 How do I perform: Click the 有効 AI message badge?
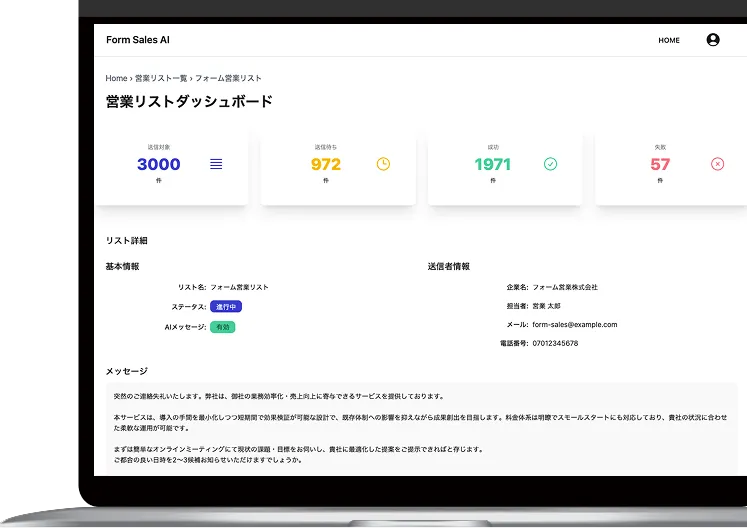(222, 327)
